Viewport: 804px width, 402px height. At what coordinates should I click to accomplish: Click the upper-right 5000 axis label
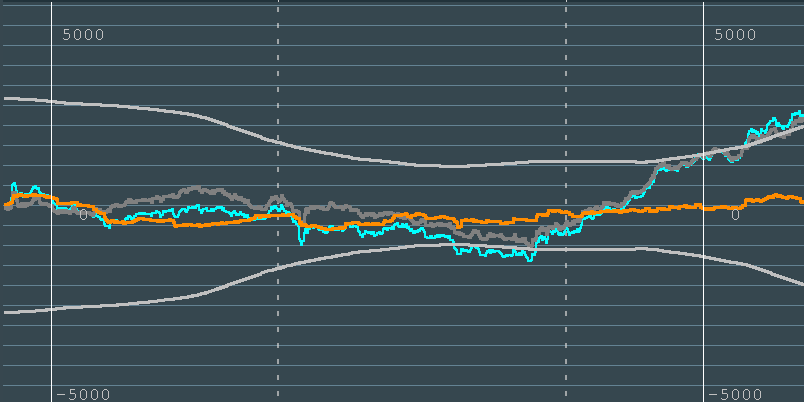735,35
